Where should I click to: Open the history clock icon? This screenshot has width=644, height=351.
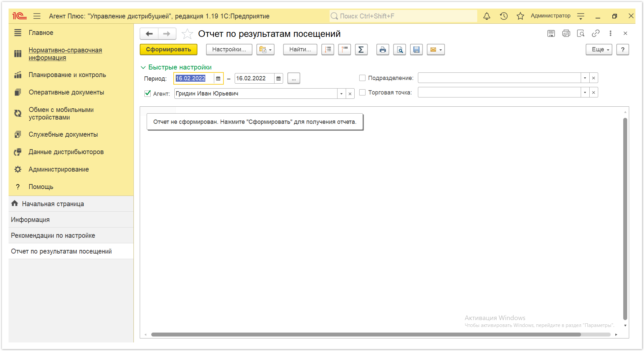pyautogui.click(x=504, y=16)
